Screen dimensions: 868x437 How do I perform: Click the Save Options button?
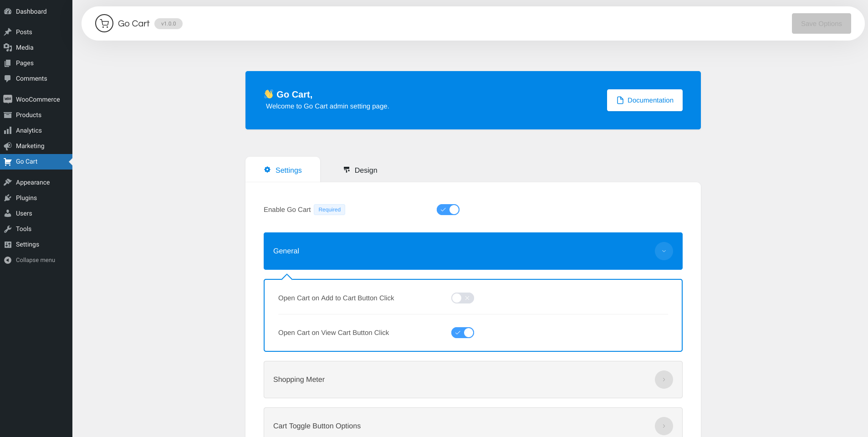point(821,24)
